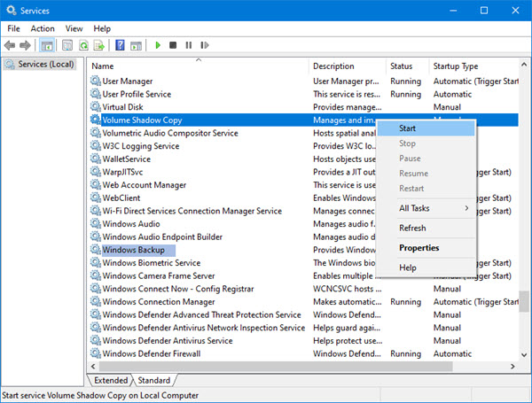
Task: Choose Start from the context menu
Action: tap(408, 128)
